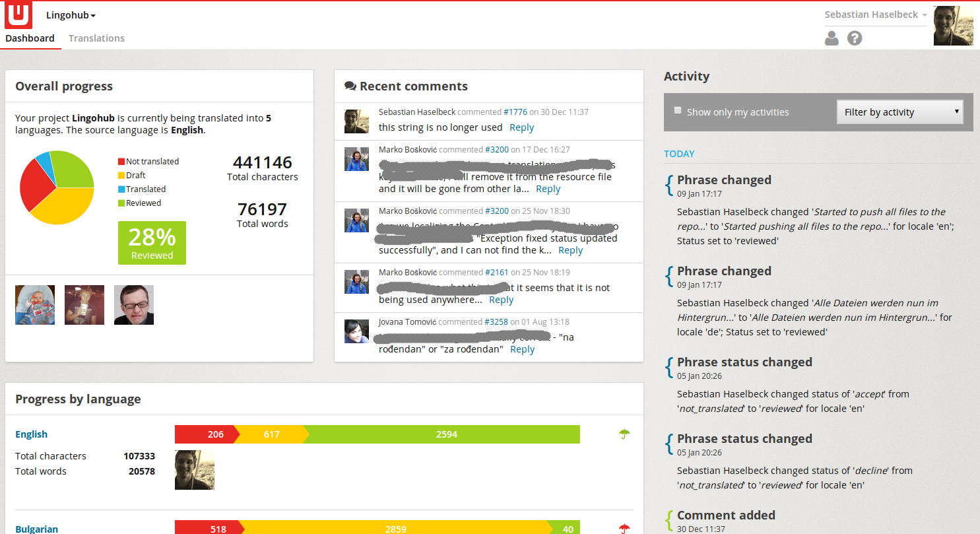Click the speech bubble icon by Recent comments

(x=350, y=86)
